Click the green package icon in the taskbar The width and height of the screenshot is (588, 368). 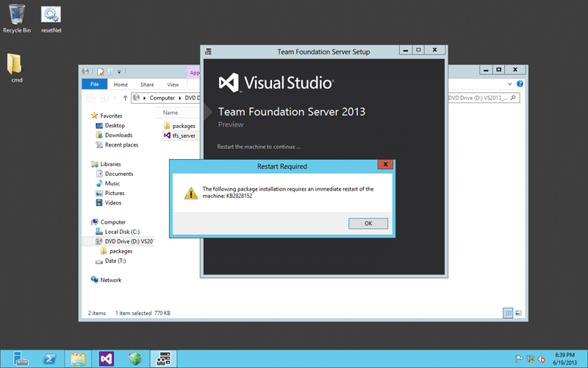point(135,358)
